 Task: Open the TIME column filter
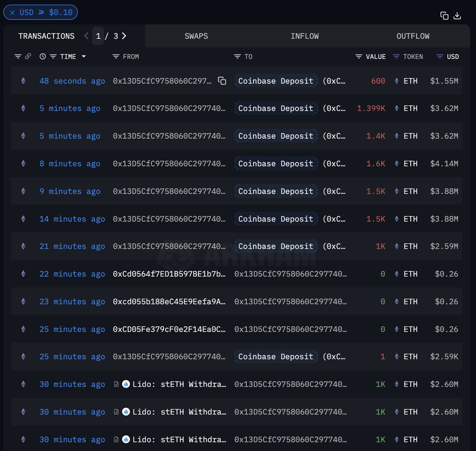(53, 57)
